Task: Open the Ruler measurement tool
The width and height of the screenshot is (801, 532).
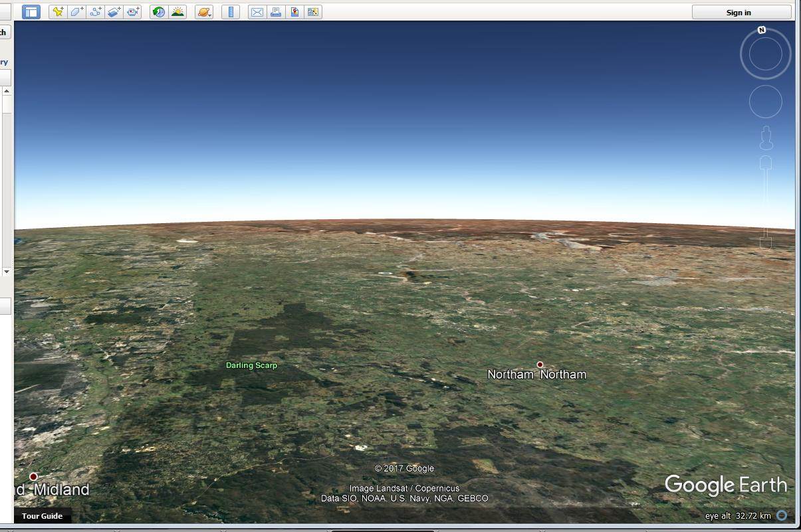Action: pos(229,11)
